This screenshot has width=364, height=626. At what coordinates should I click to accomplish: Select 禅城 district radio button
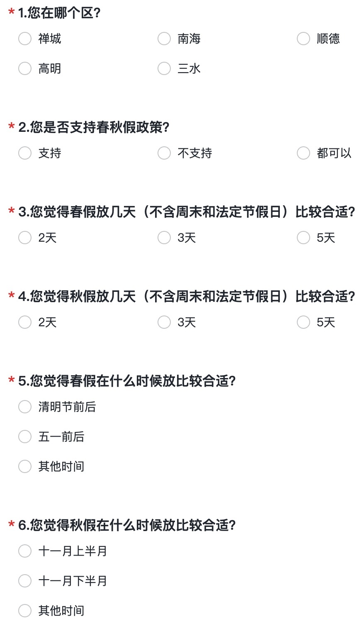pyautogui.click(x=25, y=39)
